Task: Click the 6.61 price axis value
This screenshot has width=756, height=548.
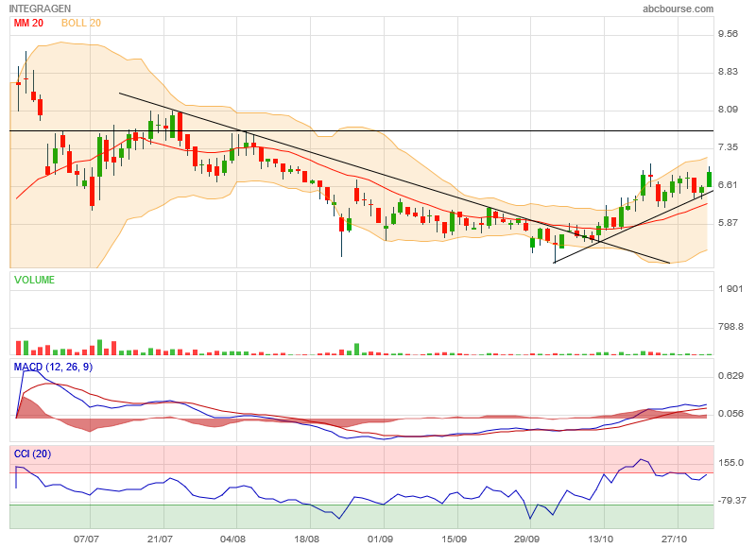Action: (728, 184)
